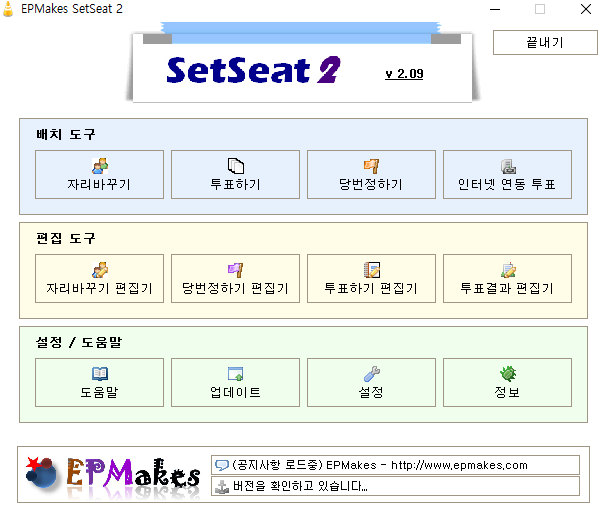
Task: Check for updates with 업데이트
Action: (235, 382)
